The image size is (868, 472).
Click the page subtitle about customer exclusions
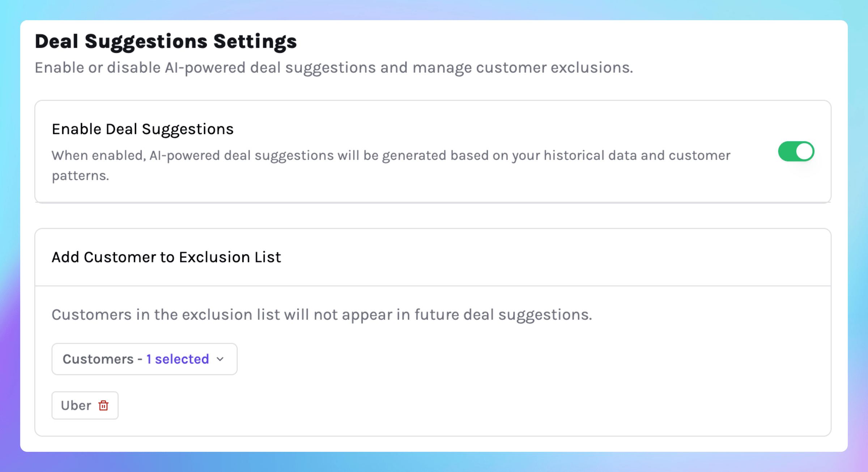click(x=333, y=68)
